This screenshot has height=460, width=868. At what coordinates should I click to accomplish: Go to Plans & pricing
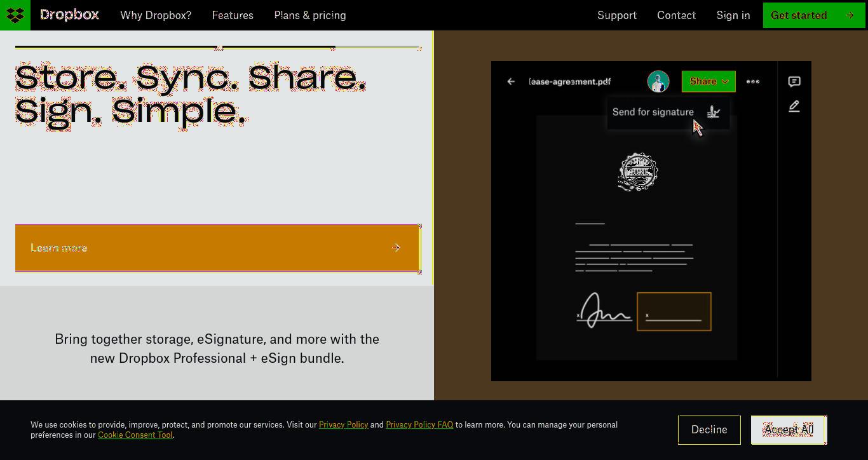(310, 15)
